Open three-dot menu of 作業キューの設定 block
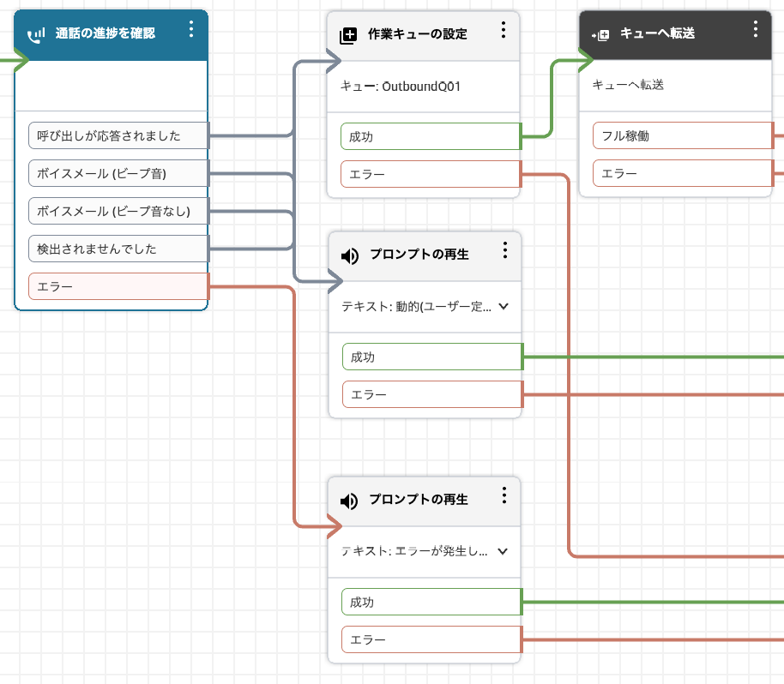This screenshot has width=784, height=684. pos(503,30)
